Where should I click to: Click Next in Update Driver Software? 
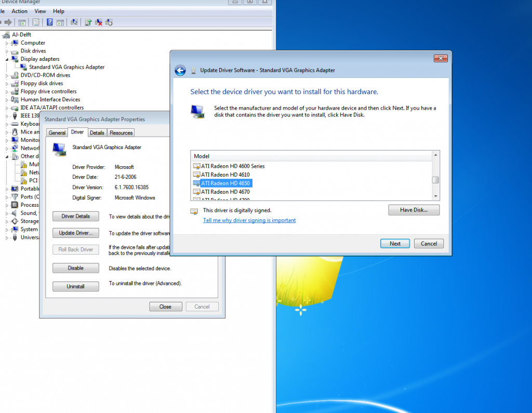[395, 244]
